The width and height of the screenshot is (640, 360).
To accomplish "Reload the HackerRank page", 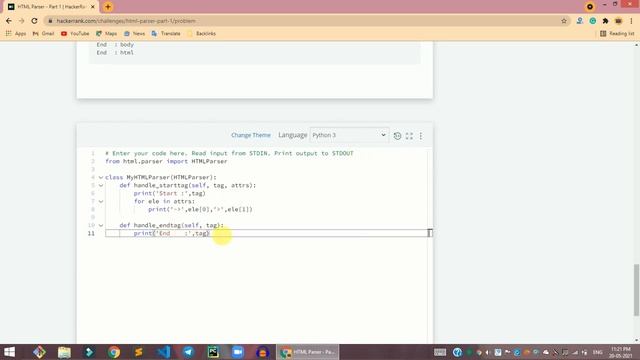I will [x=34, y=21].
